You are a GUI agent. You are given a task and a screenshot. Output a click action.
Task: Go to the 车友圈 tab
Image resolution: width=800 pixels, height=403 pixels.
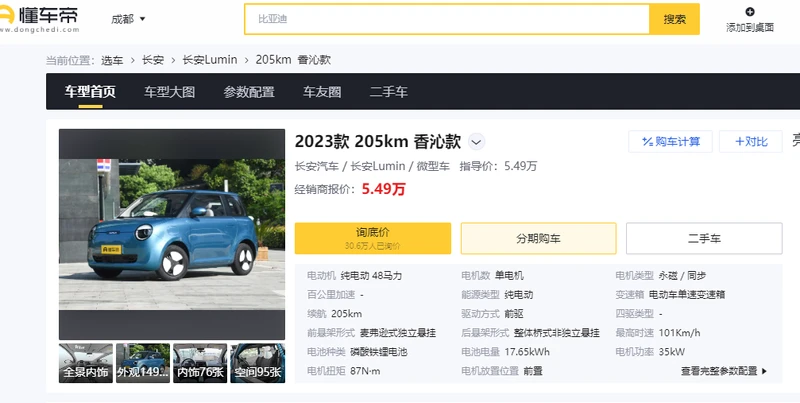point(322,92)
